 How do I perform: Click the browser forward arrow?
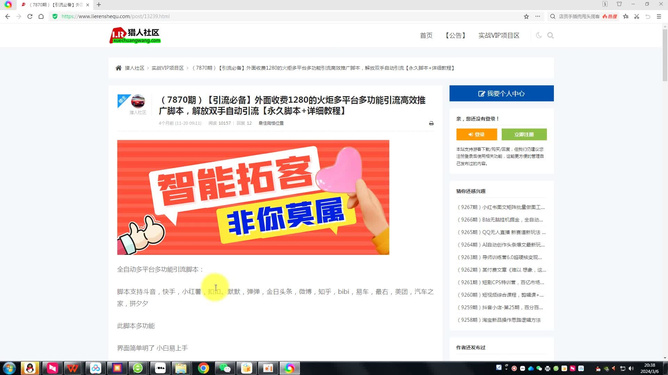(x=19, y=16)
